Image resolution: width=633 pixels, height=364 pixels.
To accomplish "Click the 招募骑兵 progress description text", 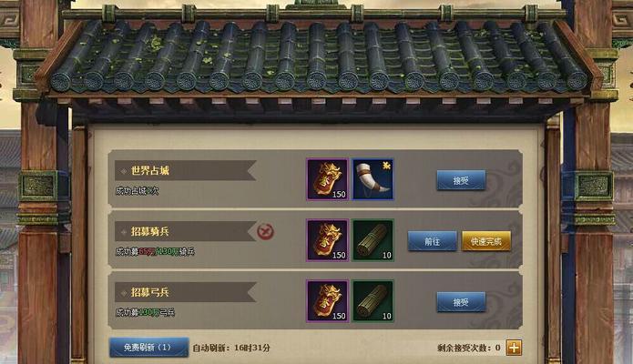I will click(x=155, y=251).
